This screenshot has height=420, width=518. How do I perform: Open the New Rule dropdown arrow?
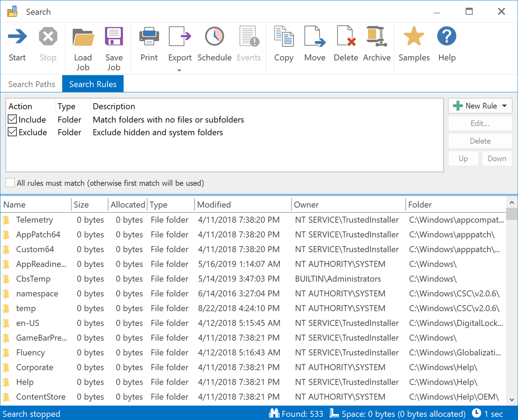tap(504, 106)
